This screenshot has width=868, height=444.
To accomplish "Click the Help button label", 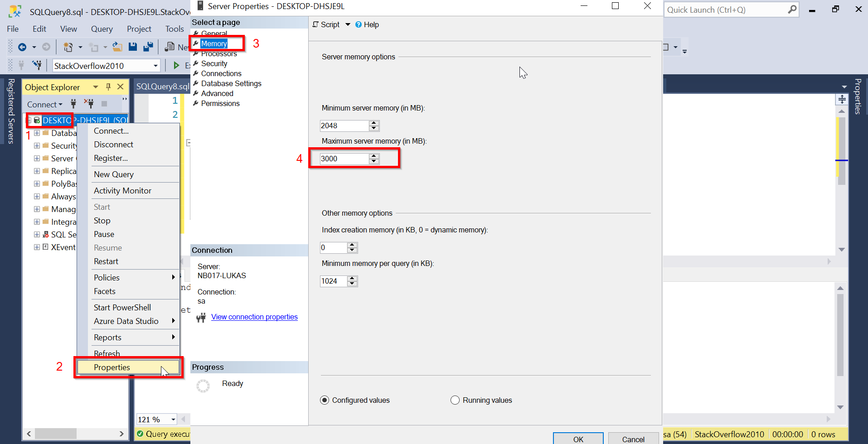I will (371, 24).
